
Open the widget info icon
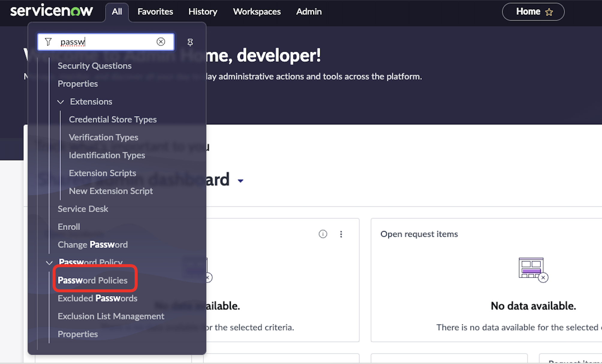click(x=323, y=234)
